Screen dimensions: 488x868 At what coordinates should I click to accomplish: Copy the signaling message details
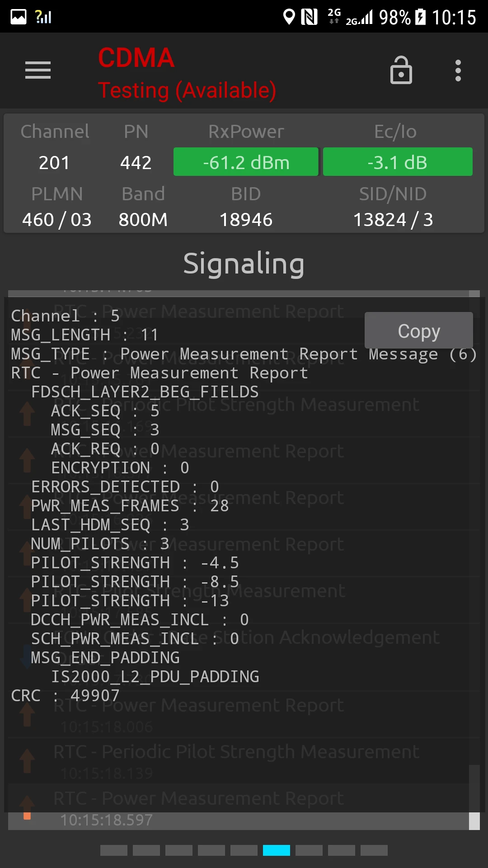[418, 330]
